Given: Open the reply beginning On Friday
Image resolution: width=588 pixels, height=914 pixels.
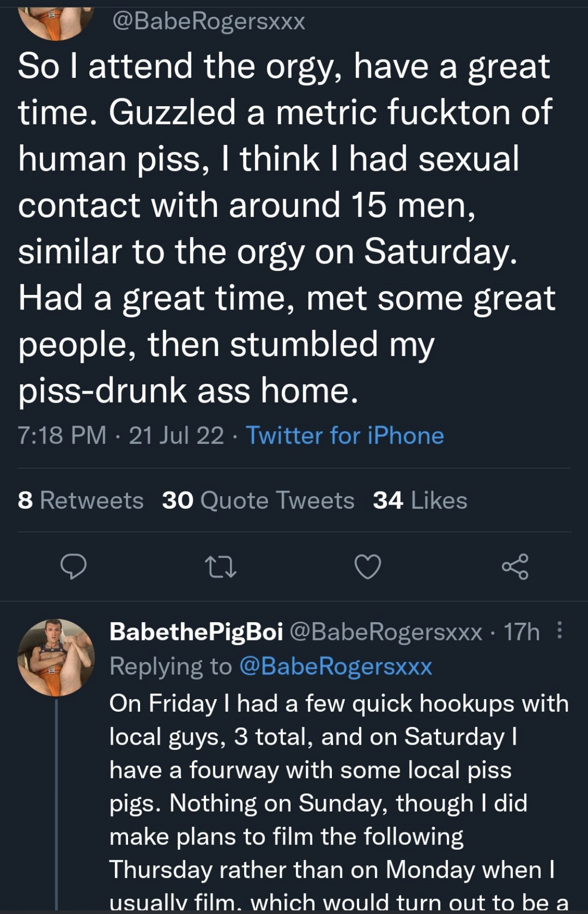Looking at the screenshot, I should tap(339, 802).
